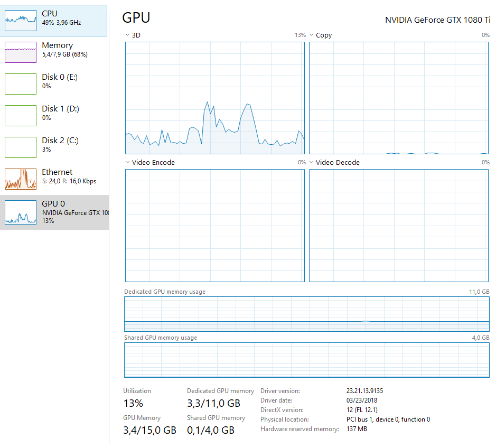Open the 3D engine dropdown chevron
This screenshot has height=448, width=496.
[128, 35]
